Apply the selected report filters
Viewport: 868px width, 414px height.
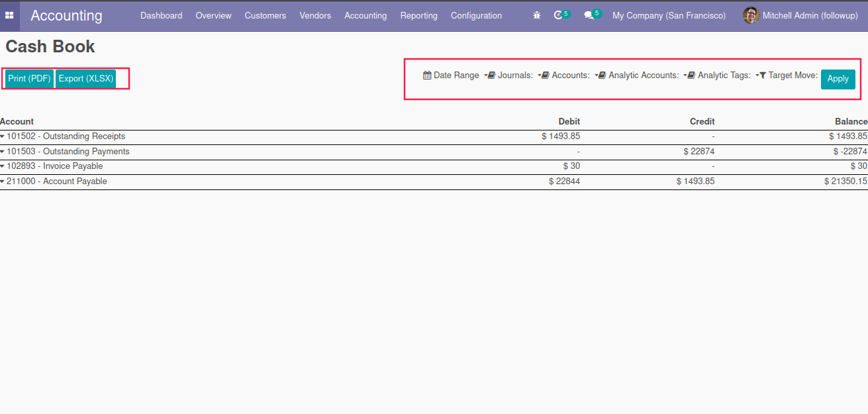click(x=838, y=79)
